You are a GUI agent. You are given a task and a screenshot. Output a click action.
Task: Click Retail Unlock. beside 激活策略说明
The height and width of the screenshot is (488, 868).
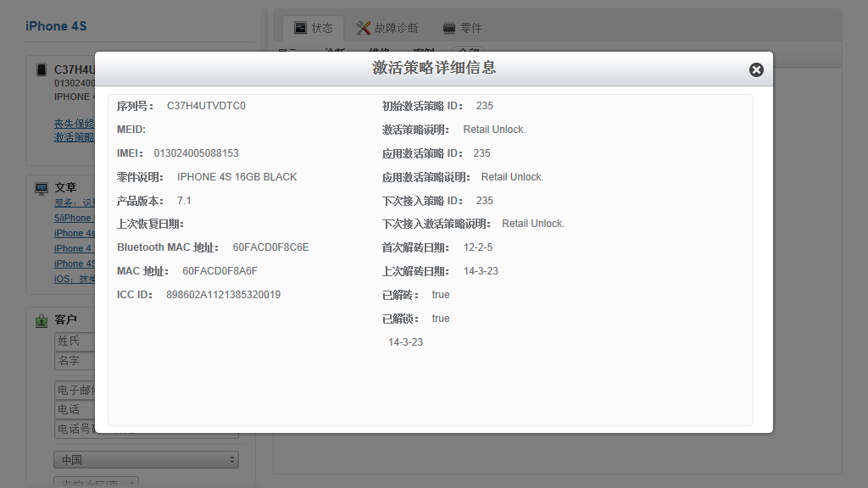494,130
